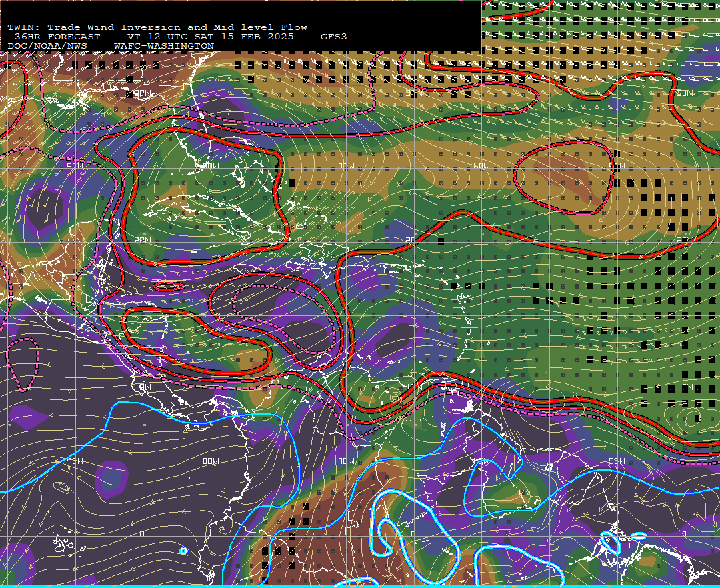Click the "36HR FORECAST" label
Viewport: 720px width, 588px height.
pyautogui.click(x=57, y=37)
